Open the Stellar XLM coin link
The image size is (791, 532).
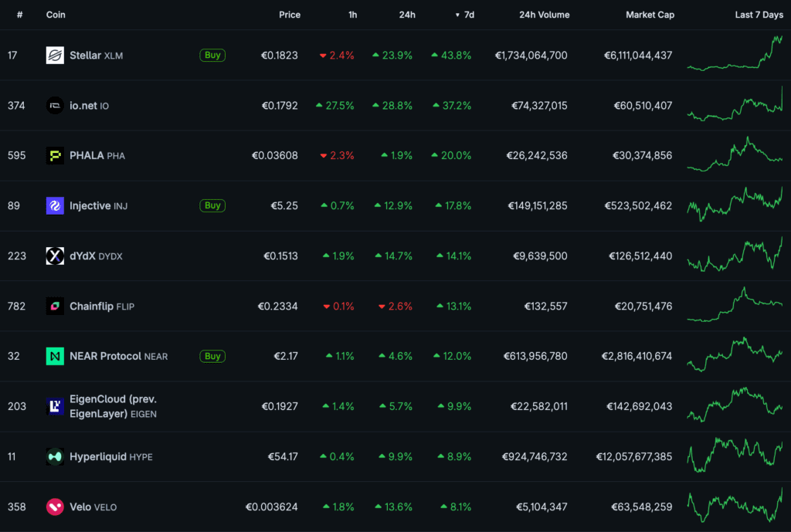[96, 56]
